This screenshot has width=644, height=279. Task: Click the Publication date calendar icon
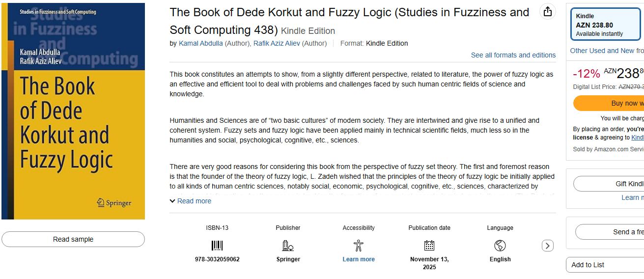(429, 246)
